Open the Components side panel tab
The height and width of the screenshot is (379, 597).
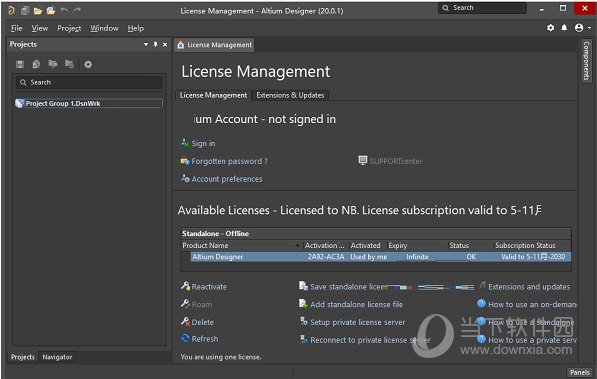pos(586,61)
